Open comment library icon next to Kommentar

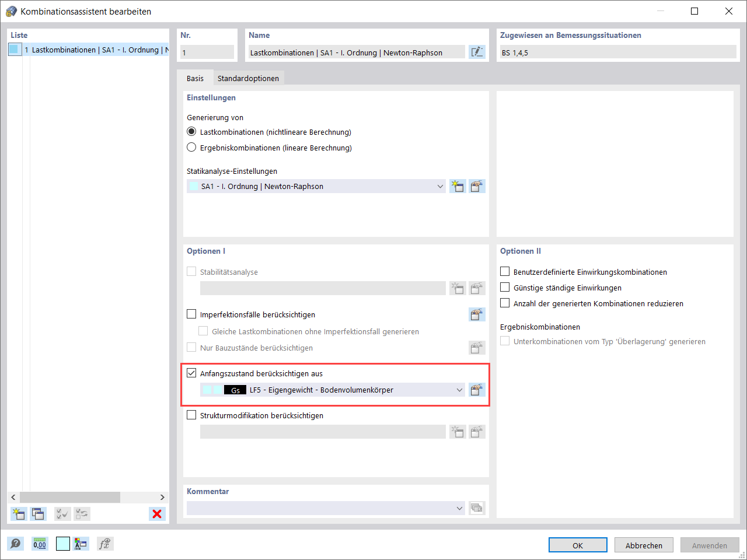477,508
